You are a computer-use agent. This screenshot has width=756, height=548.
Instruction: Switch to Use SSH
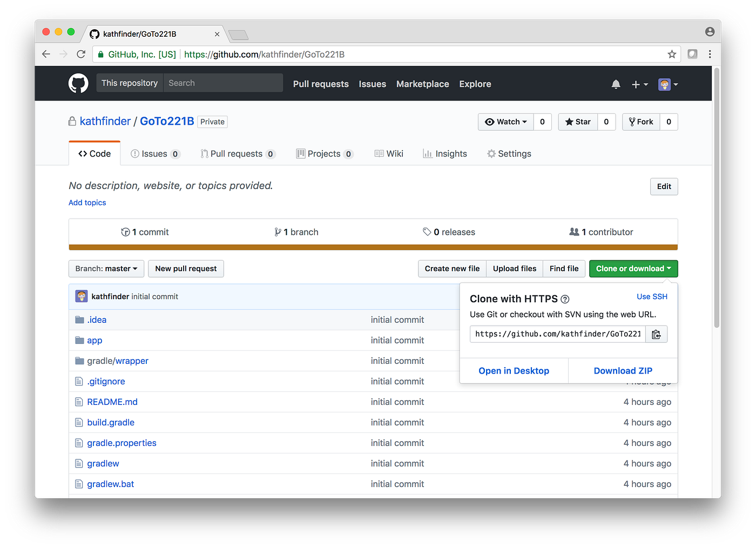[652, 296]
